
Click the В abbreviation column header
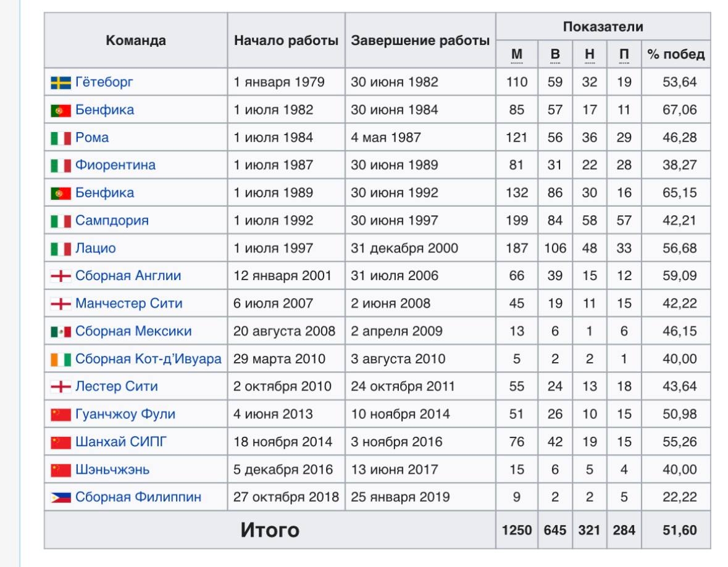pos(555,54)
